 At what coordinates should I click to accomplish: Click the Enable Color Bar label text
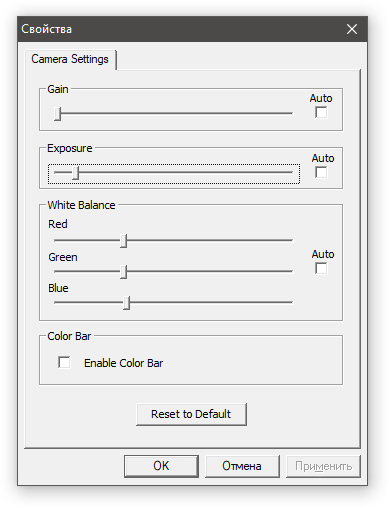point(124,363)
